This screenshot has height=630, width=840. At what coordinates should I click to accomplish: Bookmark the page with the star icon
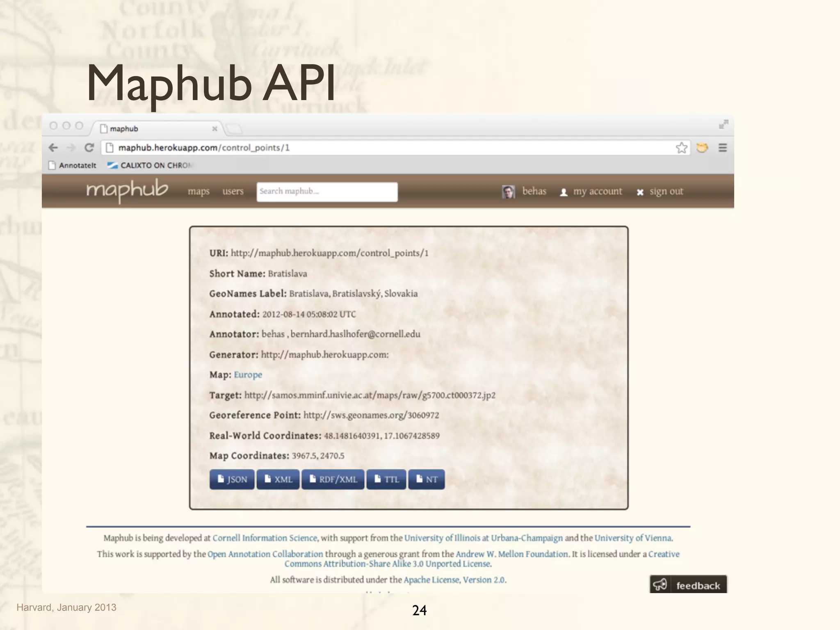click(x=682, y=148)
